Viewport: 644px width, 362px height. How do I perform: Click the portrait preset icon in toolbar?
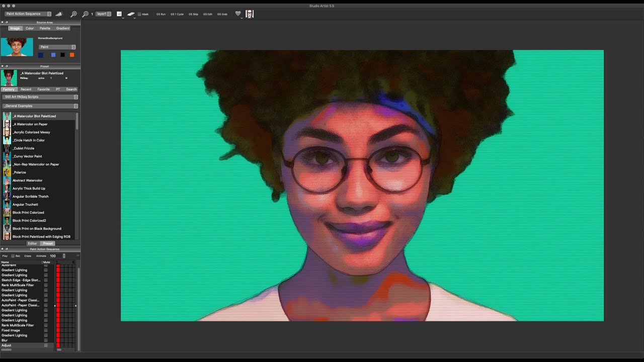[250, 14]
